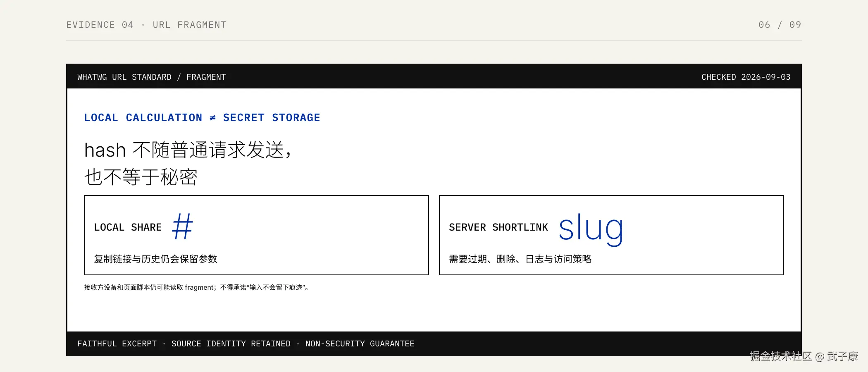Click the fragment footnote below the cards

[x=197, y=287]
